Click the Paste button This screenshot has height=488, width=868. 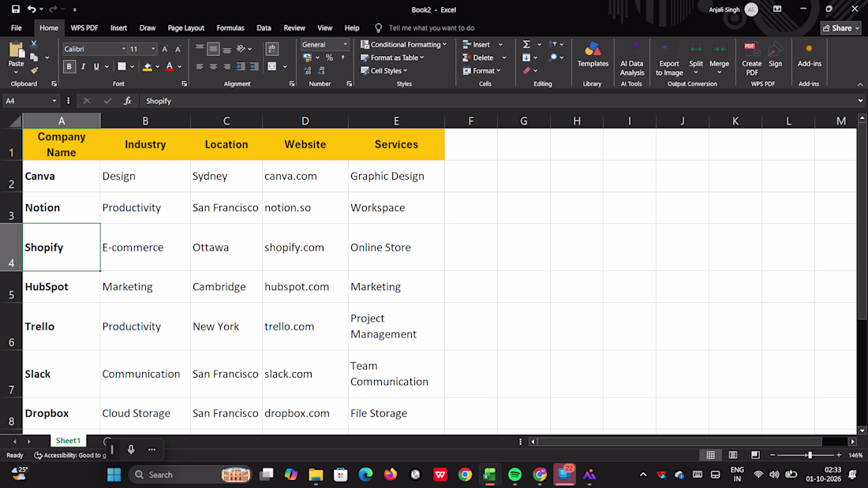(16, 58)
